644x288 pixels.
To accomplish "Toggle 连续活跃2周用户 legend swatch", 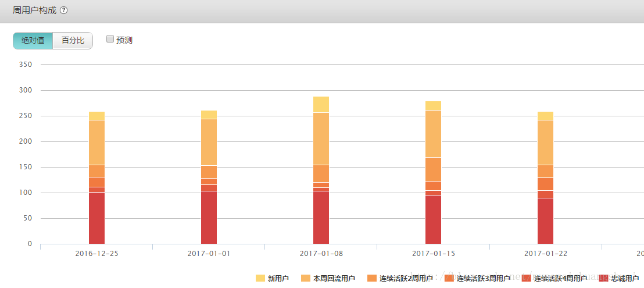I will 372,278.
